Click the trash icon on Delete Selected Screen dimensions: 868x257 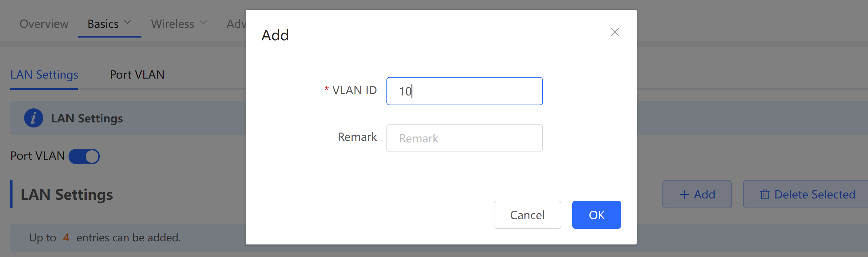764,195
